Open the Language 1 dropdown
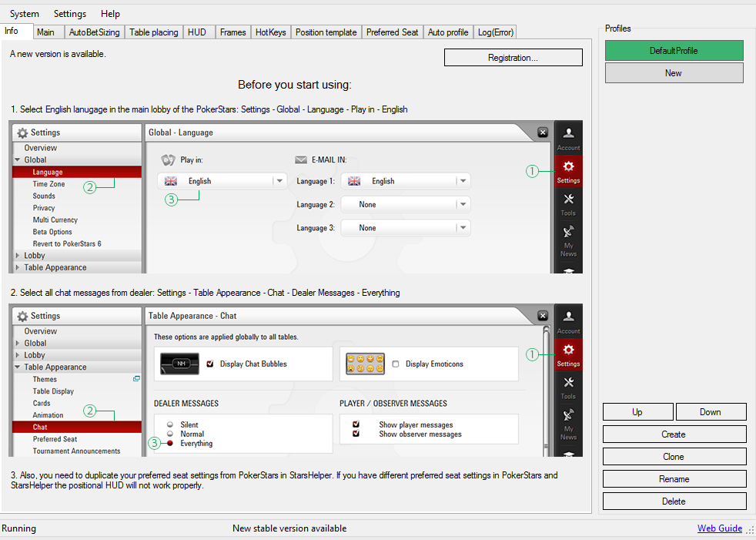This screenshot has height=540, width=756. click(406, 181)
